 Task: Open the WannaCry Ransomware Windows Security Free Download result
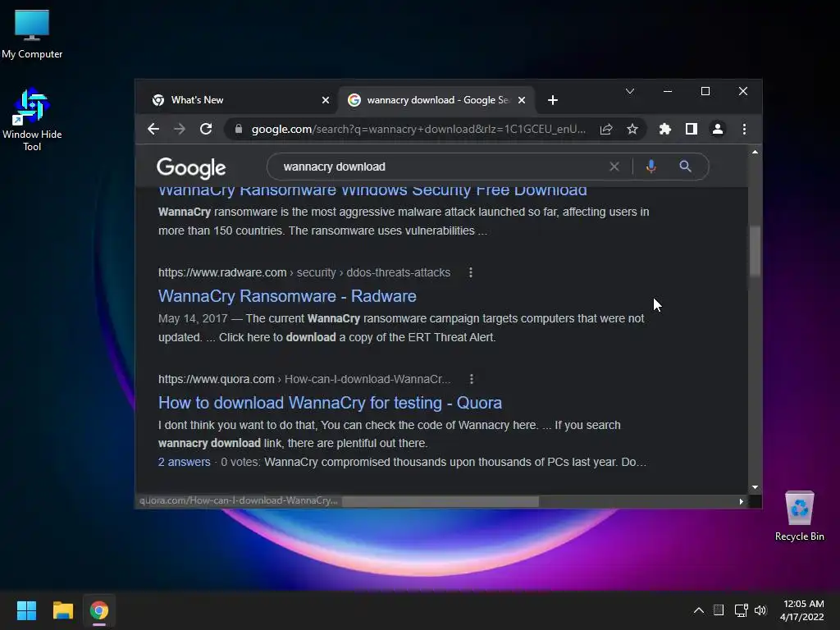(372, 190)
